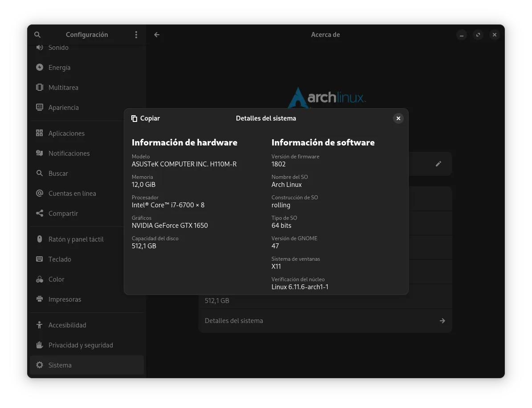Open the Detalles del sistema row
This screenshot has height=408, width=532.
[325, 321]
